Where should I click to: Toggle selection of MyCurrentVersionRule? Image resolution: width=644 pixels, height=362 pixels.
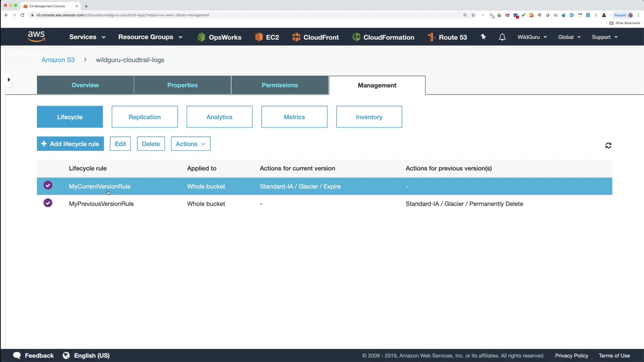pyautogui.click(x=48, y=186)
